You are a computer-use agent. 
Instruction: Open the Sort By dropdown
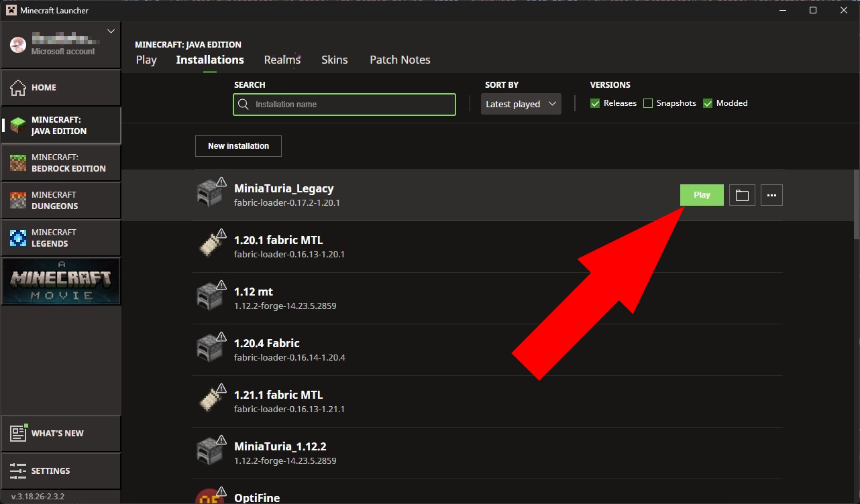pyautogui.click(x=521, y=104)
